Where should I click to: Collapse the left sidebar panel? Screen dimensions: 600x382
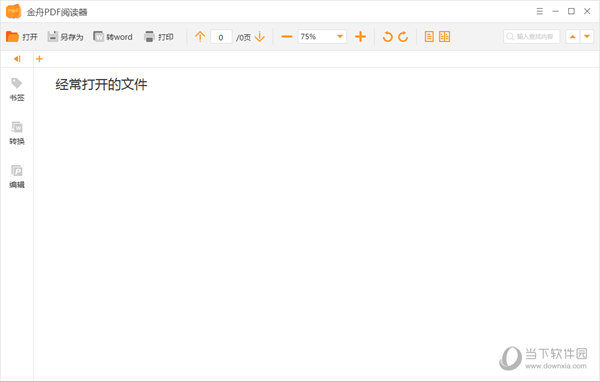pyautogui.click(x=17, y=59)
